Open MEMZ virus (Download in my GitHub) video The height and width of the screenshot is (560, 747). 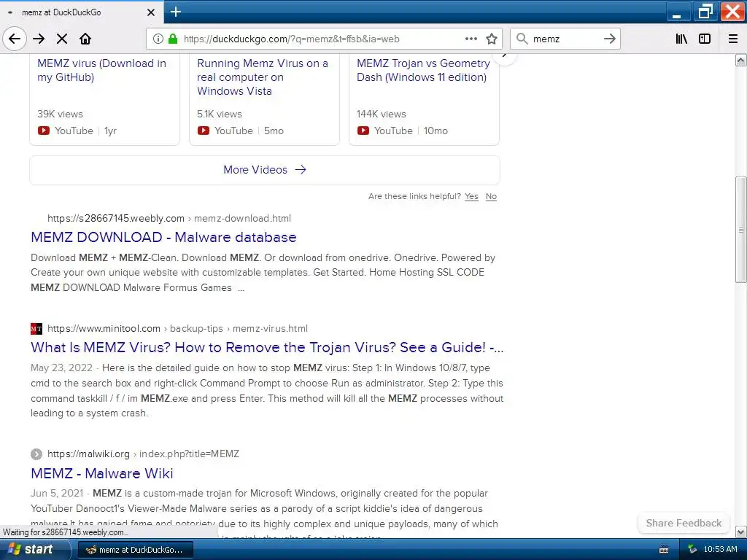101,70
